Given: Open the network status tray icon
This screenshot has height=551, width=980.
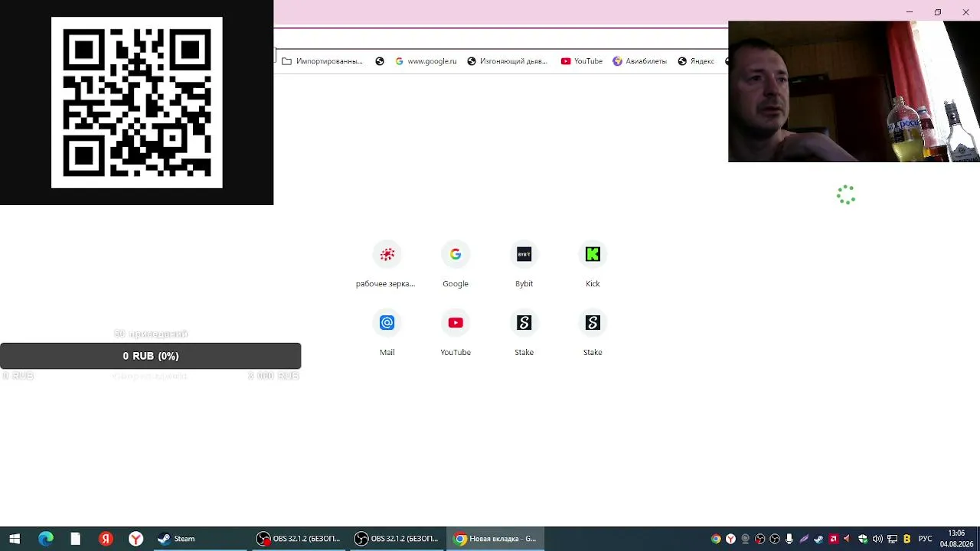Looking at the screenshot, I should [x=892, y=539].
